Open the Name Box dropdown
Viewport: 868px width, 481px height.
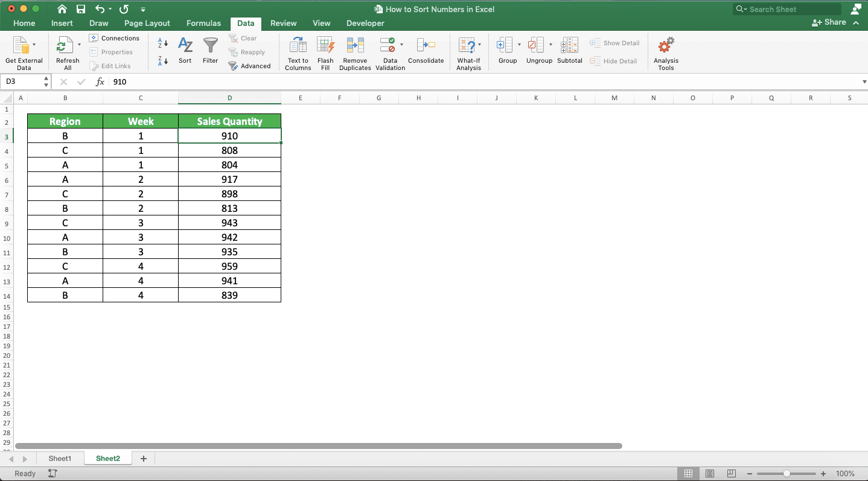[46, 81]
